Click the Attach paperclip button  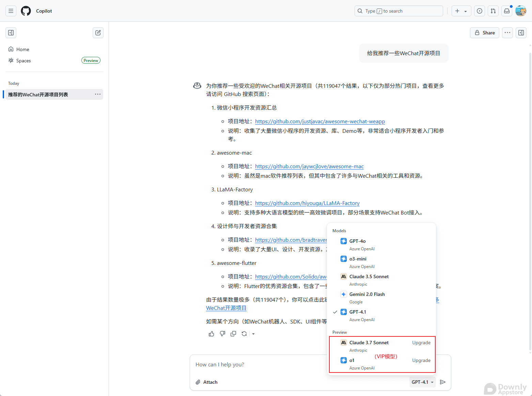pos(206,382)
